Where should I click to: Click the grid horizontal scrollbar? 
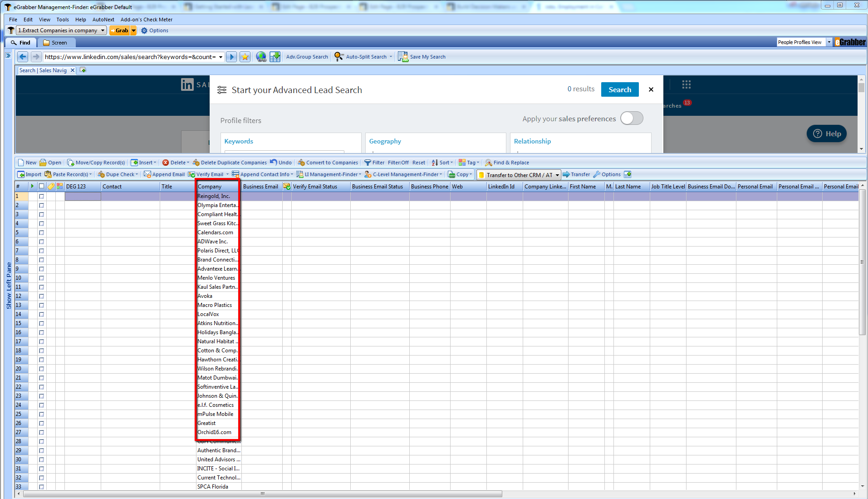click(263, 494)
